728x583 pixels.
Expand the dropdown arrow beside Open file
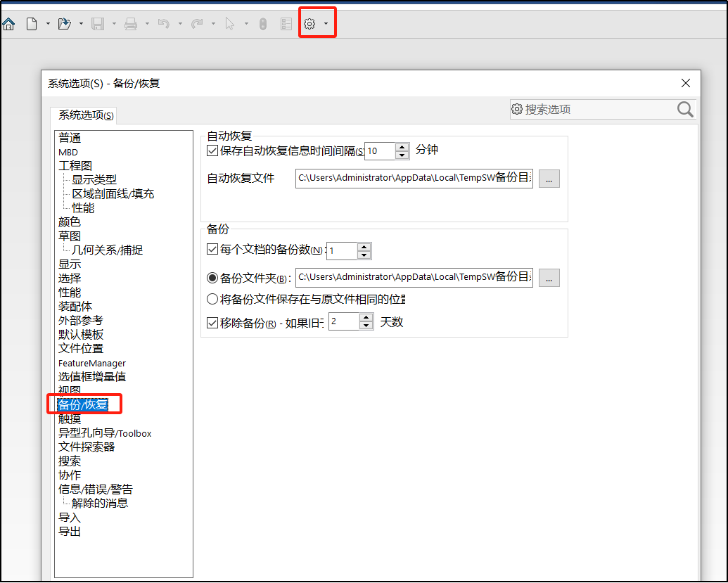pyautogui.click(x=81, y=24)
